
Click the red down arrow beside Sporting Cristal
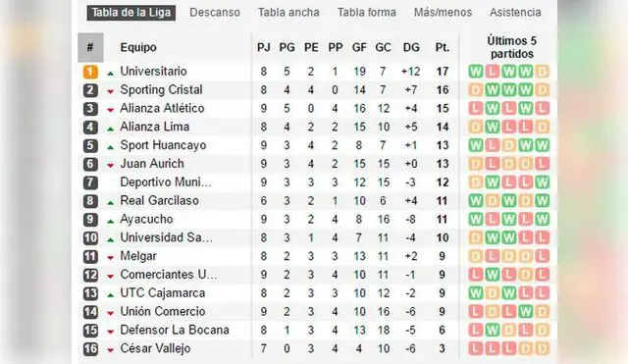click(x=111, y=91)
